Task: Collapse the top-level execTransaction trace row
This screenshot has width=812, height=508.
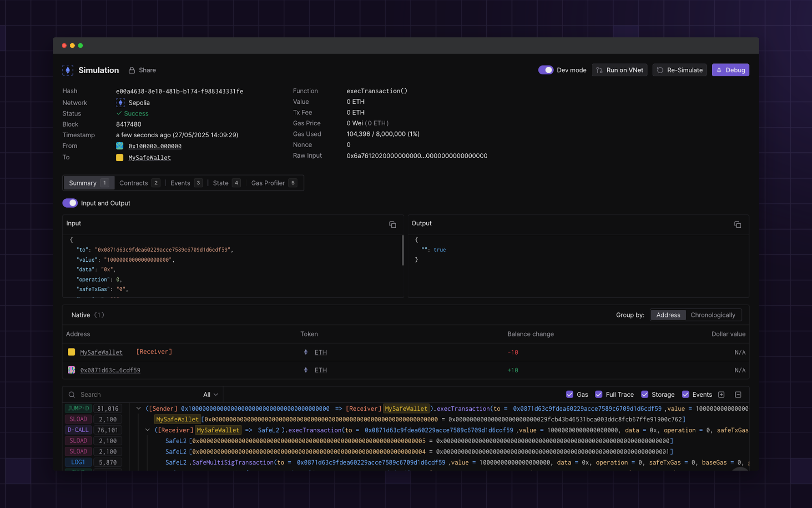Action: point(138,408)
